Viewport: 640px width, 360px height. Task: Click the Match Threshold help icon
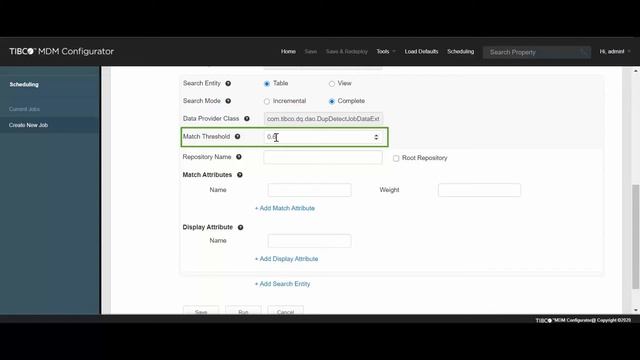pyautogui.click(x=237, y=137)
